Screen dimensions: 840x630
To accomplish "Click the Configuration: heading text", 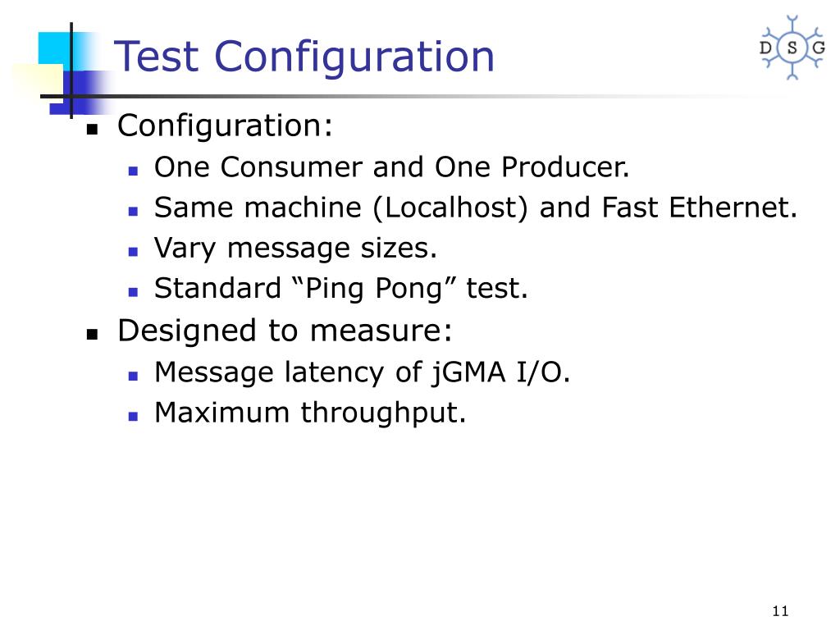I will [225, 126].
